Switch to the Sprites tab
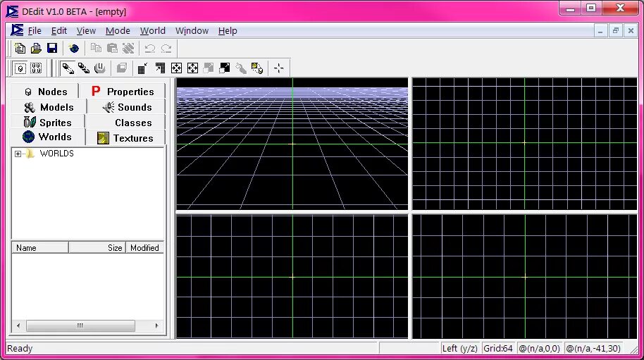Image resolution: width=644 pixels, height=360 pixels. pos(48,123)
